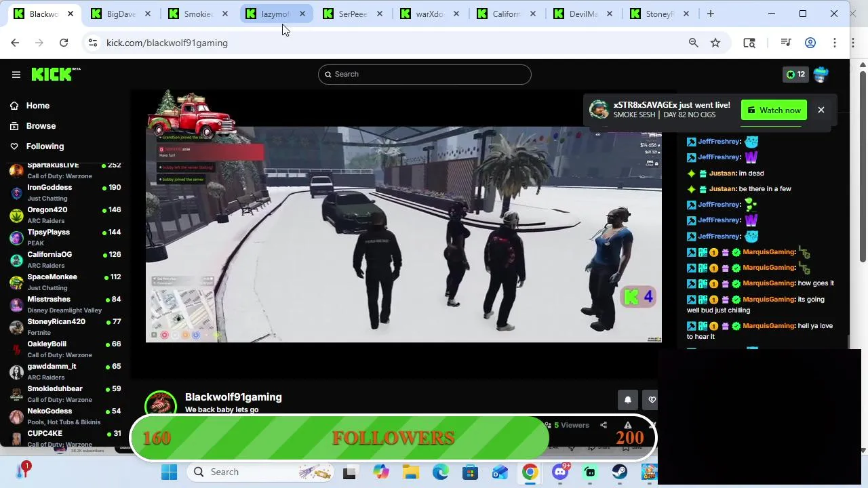Open Microsoft Store from taskbar
The height and width of the screenshot is (488, 868).
(x=470, y=472)
